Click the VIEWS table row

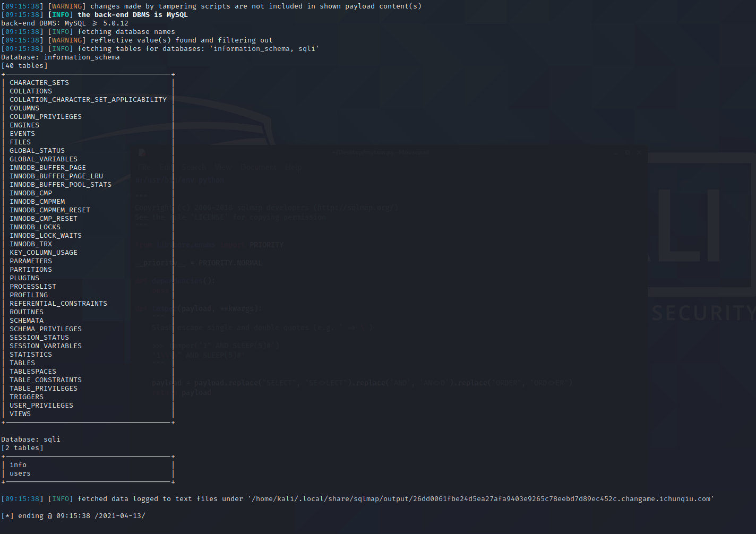point(20,414)
